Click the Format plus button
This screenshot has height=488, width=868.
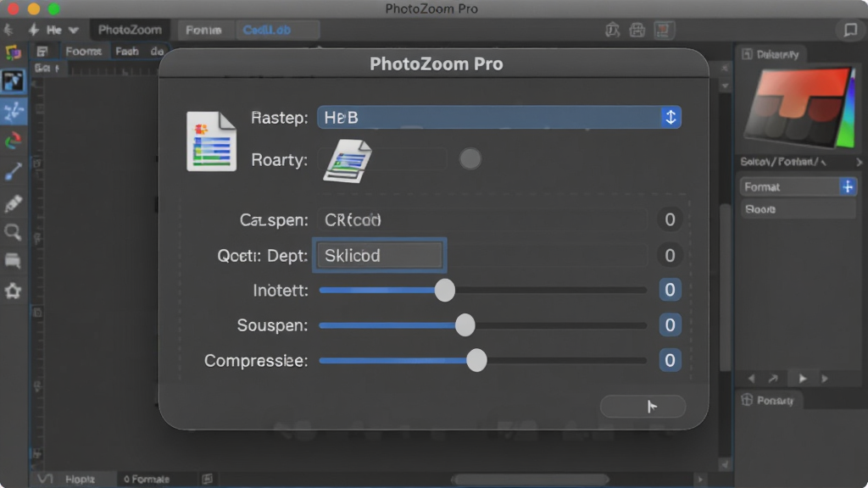tap(848, 187)
